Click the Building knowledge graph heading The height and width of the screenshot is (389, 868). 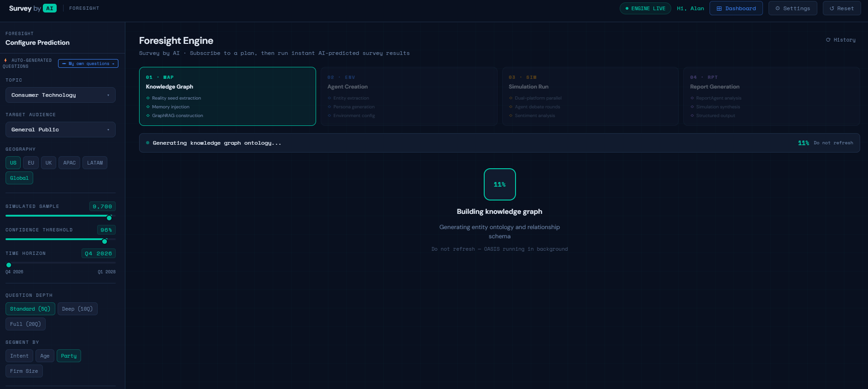point(499,212)
